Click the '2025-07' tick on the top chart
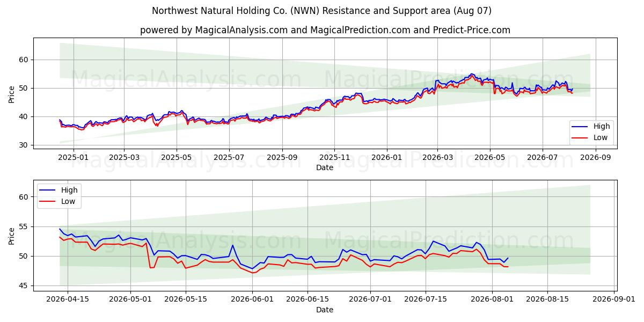Viewport: 644px width, 322px height. tap(229, 157)
